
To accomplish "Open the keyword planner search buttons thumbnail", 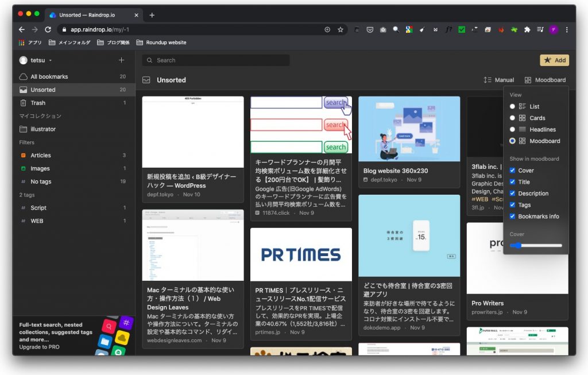I will click(x=301, y=125).
